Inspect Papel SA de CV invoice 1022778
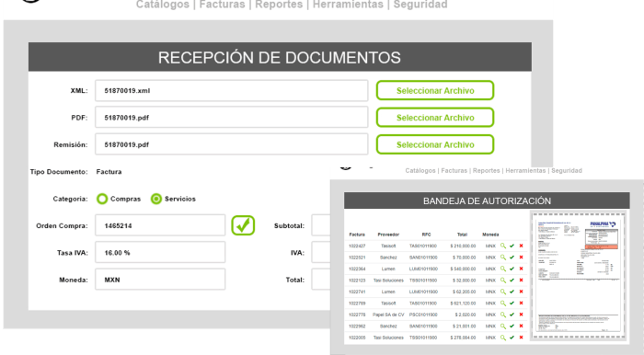 502,315
